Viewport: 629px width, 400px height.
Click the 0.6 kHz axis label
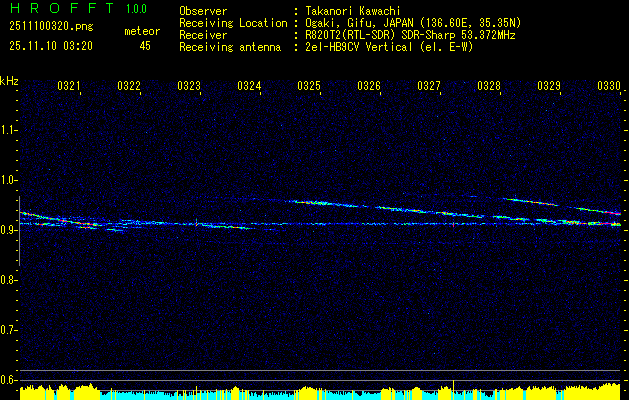pos(8,380)
